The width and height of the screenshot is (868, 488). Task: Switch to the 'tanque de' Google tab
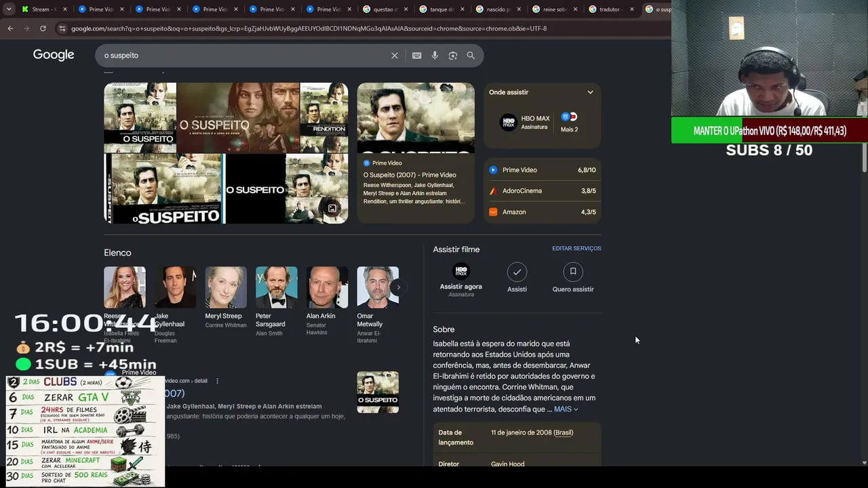point(442,9)
